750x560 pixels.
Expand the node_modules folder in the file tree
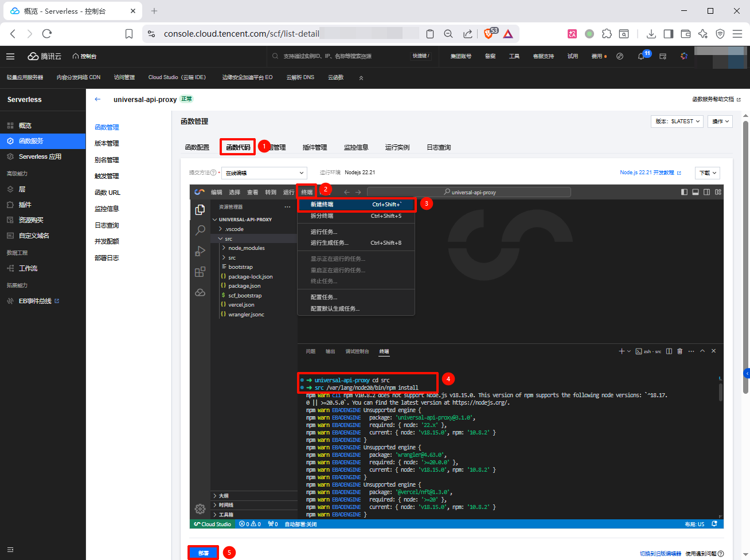(x=246, y=248)
